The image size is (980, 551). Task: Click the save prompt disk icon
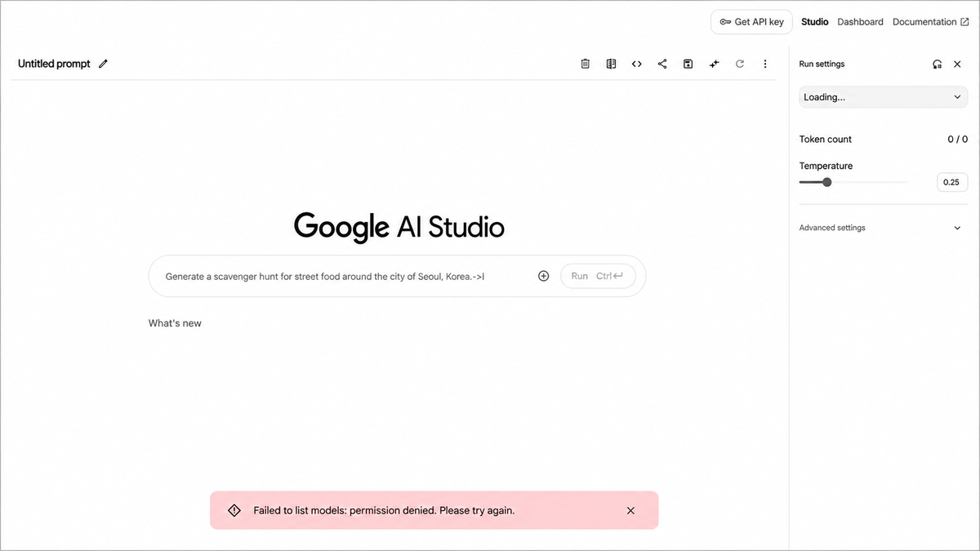688,64
